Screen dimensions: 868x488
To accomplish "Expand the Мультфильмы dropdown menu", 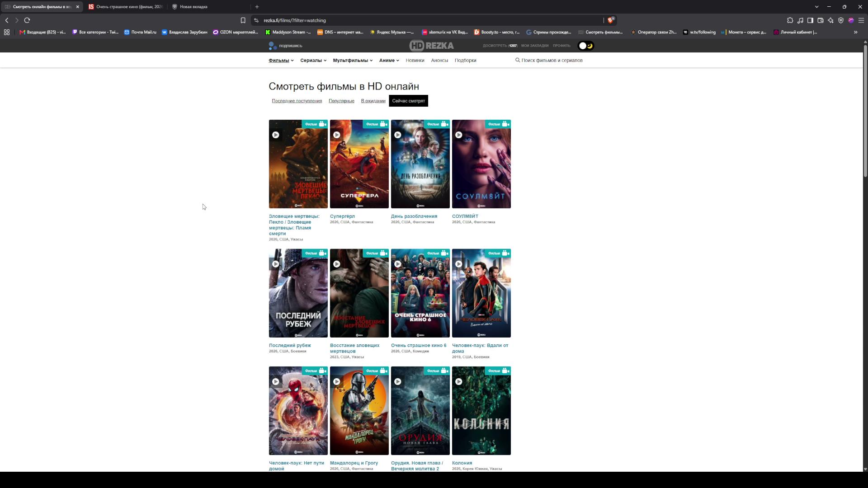I will coord(353,61).
